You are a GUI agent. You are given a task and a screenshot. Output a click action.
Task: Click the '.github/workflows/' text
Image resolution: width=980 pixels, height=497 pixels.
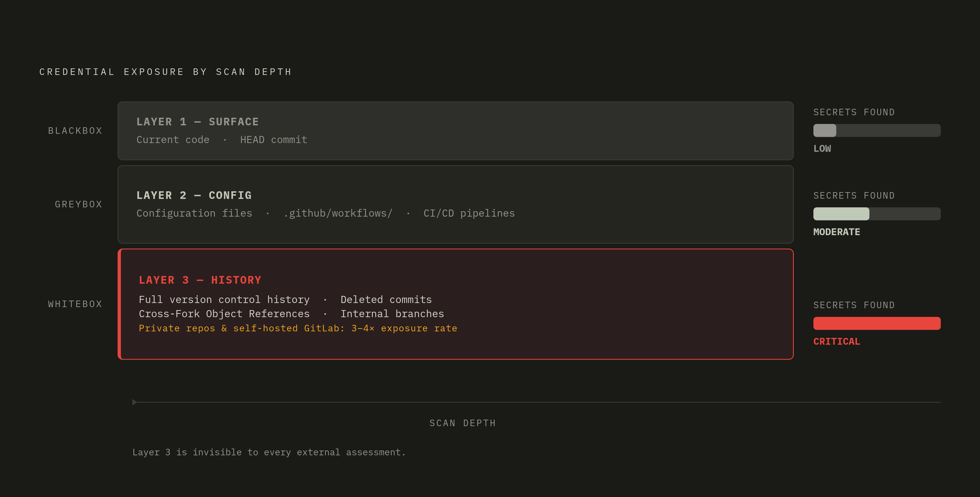click(338, 213)
